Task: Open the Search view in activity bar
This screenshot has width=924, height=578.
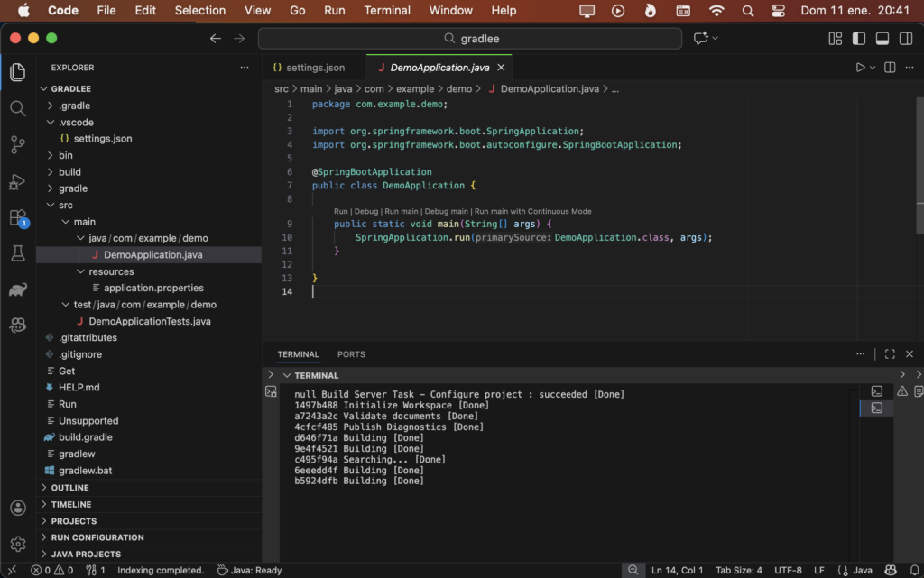Action: pyautogui.click(x=17, y=108)
